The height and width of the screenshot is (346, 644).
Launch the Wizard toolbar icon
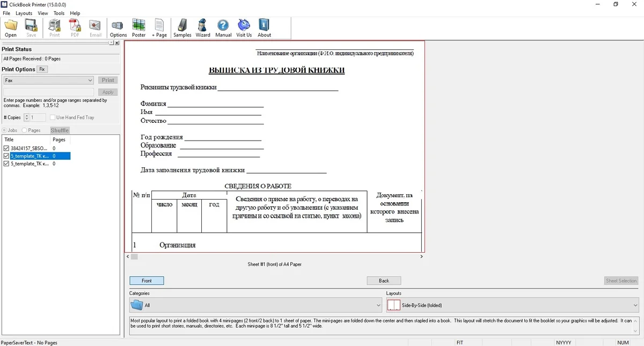pyautogui.click(x=203, y=25)
